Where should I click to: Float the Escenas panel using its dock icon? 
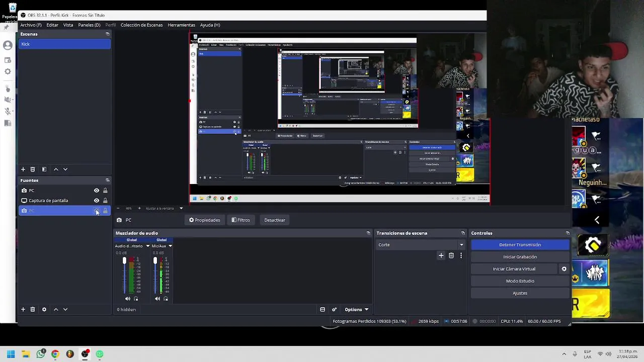(107, 34)
